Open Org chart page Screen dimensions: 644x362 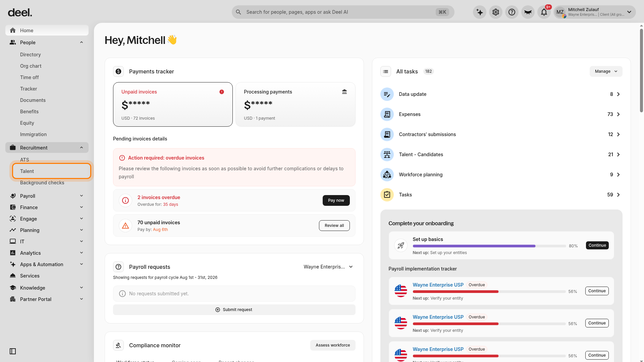point(31,66)
